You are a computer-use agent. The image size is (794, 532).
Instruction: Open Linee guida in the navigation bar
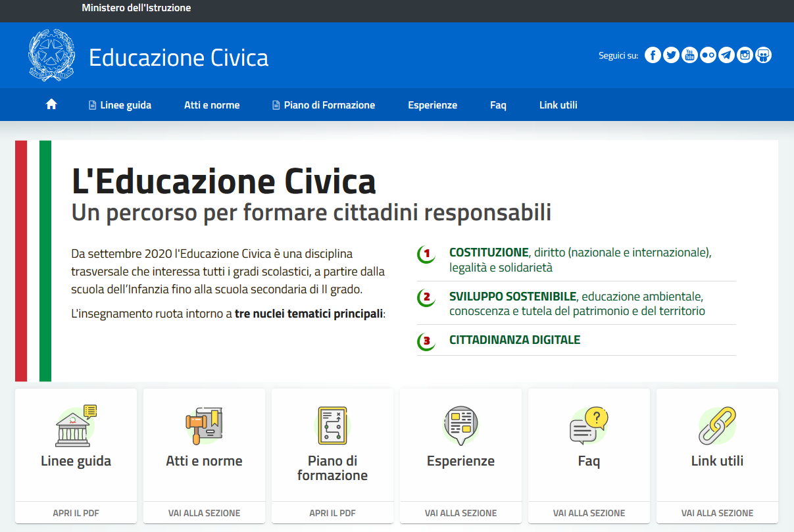point(120,105)
